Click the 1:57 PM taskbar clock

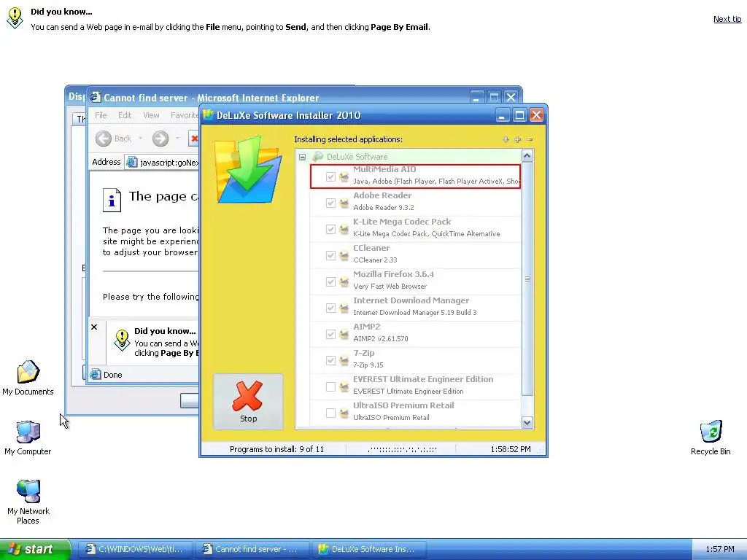720,549
